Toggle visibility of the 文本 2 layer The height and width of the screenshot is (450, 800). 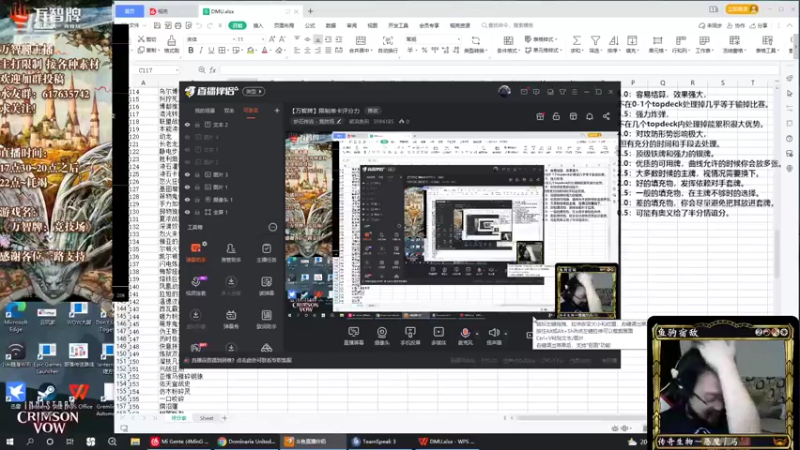point(187,124)
